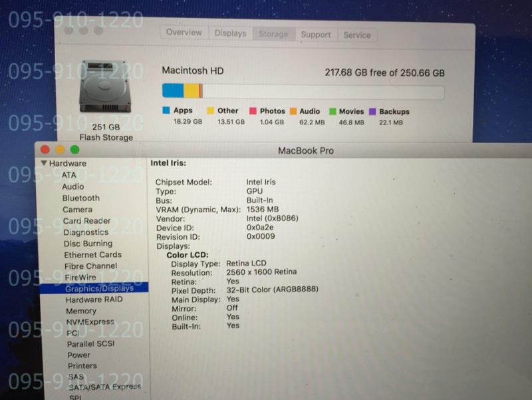Image resolution: width=532 pixels, height=400 pixels.
Task: Click the Display Type value 'Retina LCD'
Action: tap(246, 263)
